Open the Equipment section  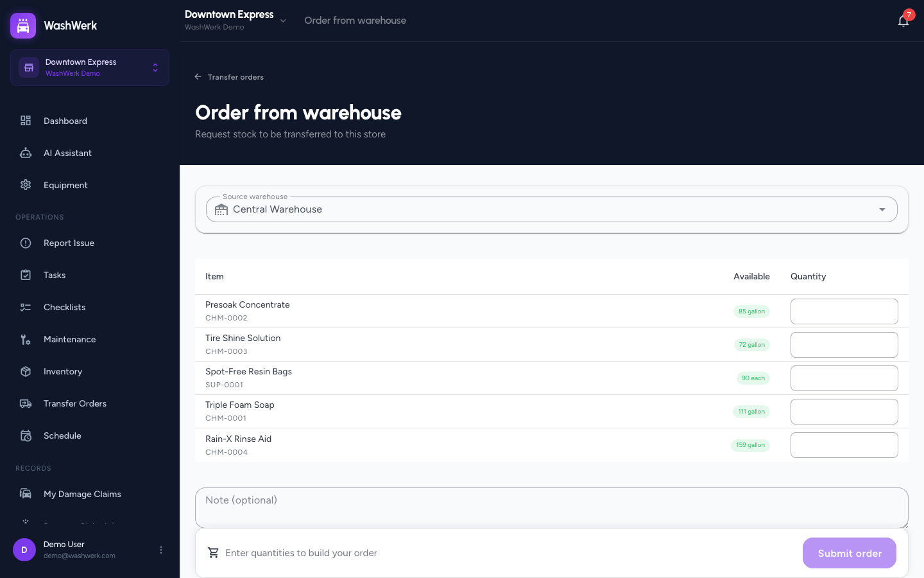click(x=90, y=185)
